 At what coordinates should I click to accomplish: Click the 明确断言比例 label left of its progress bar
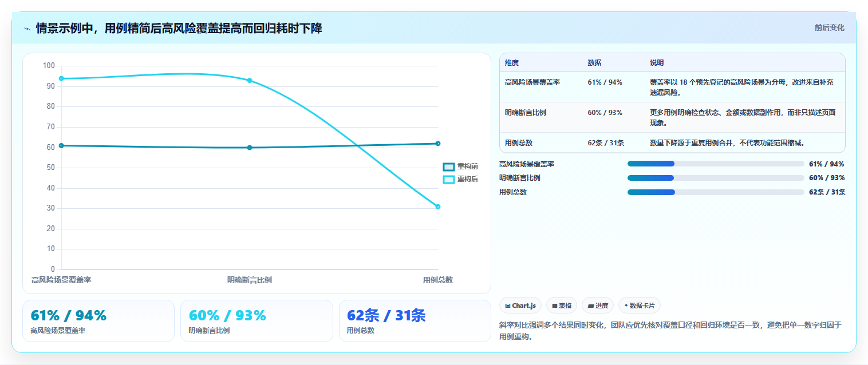tap(520, 178)
